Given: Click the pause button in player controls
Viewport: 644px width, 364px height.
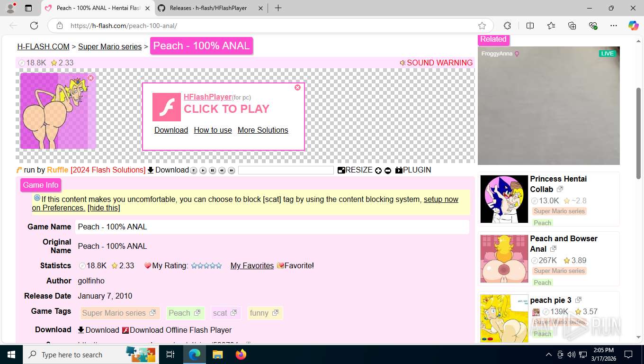Looking at the screenshot, I should click(213, 171).
